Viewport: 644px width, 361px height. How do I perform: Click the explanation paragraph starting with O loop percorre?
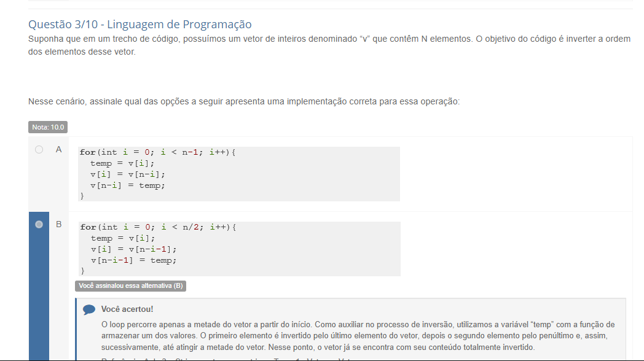pyautogui.click(x=358, y=335)
